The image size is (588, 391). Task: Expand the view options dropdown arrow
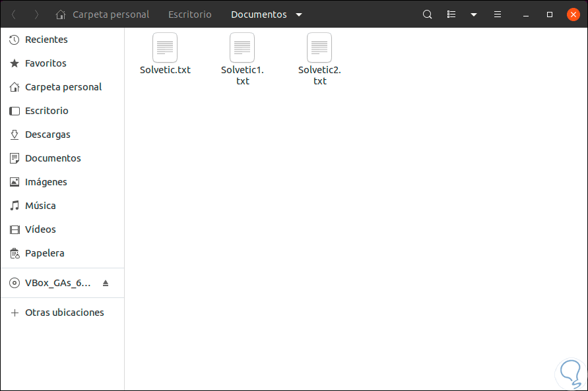[474, 15]
